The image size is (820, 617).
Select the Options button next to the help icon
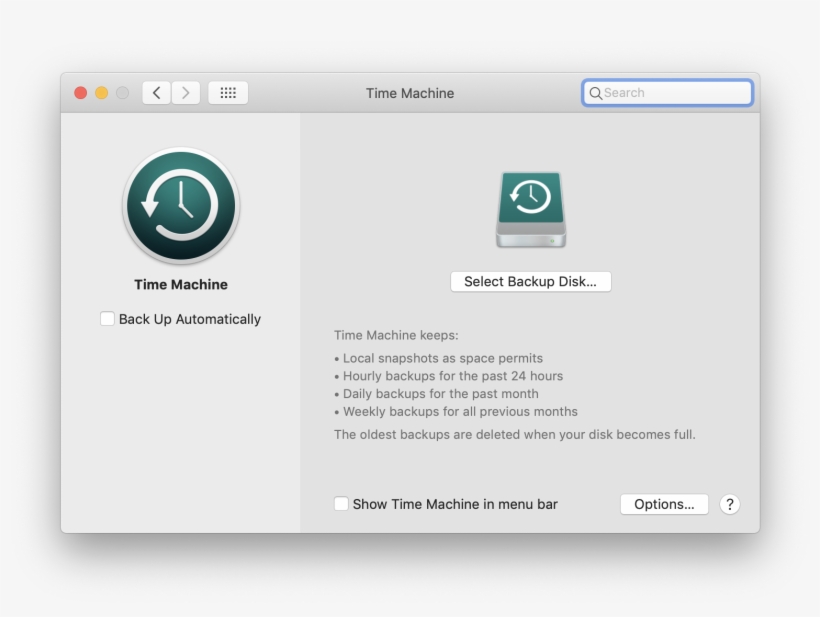[664, 504]
